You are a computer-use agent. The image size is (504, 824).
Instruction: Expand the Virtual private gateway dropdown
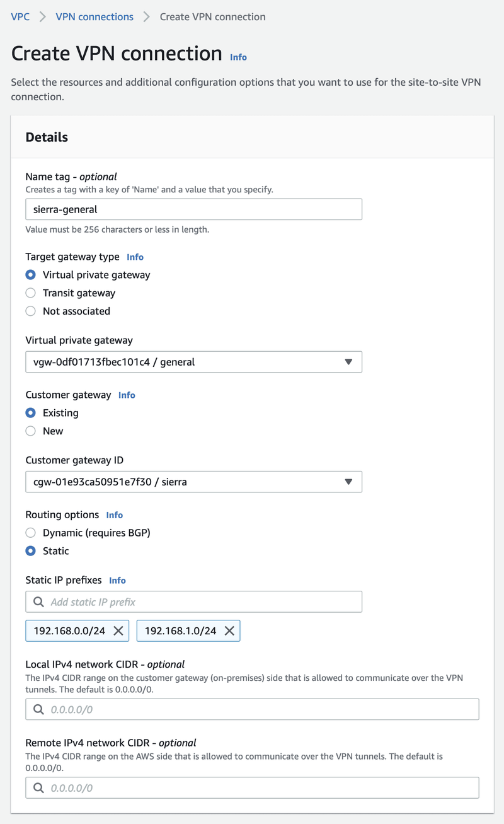[x=193, y=363]
